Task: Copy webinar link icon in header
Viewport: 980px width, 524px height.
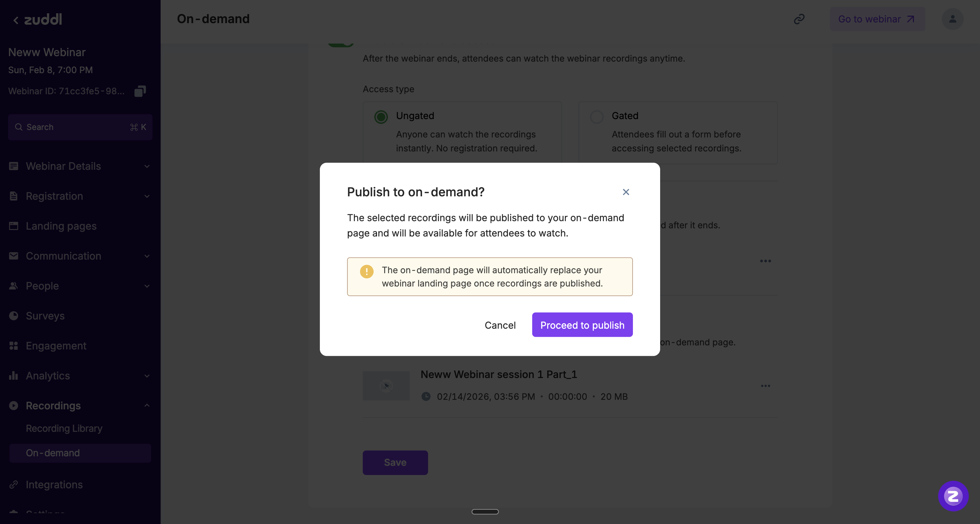Action: [x=799, y=19]
